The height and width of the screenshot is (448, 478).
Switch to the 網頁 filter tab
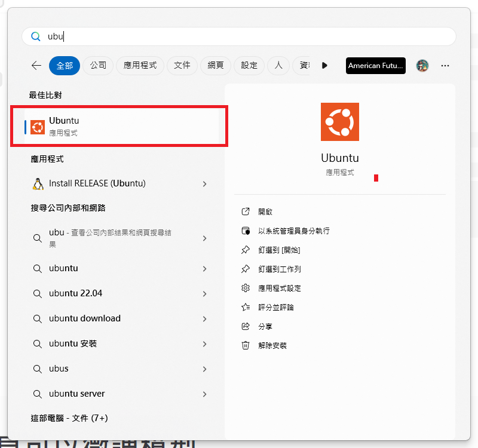[216, 66]
